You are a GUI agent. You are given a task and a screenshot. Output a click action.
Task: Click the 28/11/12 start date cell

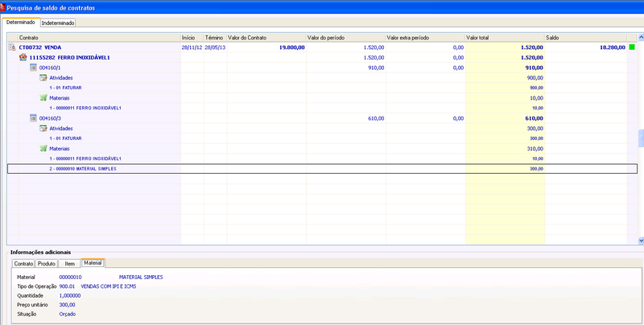tap(192, 47)
